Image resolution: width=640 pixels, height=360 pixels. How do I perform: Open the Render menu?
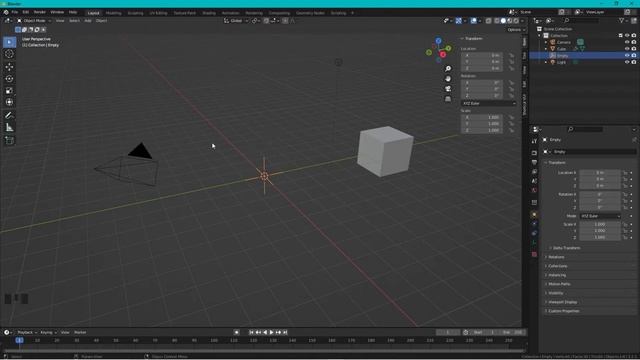[x=40, y=12]
